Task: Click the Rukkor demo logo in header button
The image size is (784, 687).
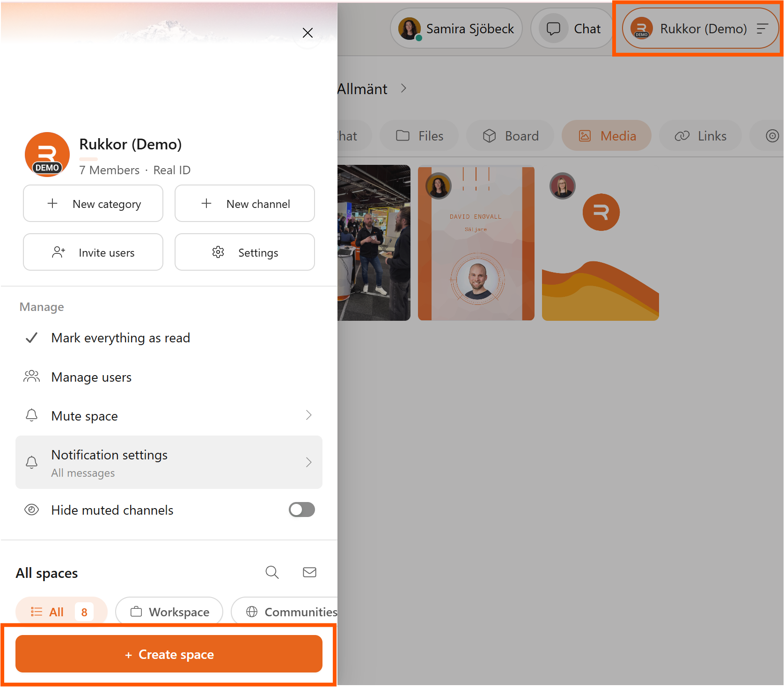Action: 642,29
